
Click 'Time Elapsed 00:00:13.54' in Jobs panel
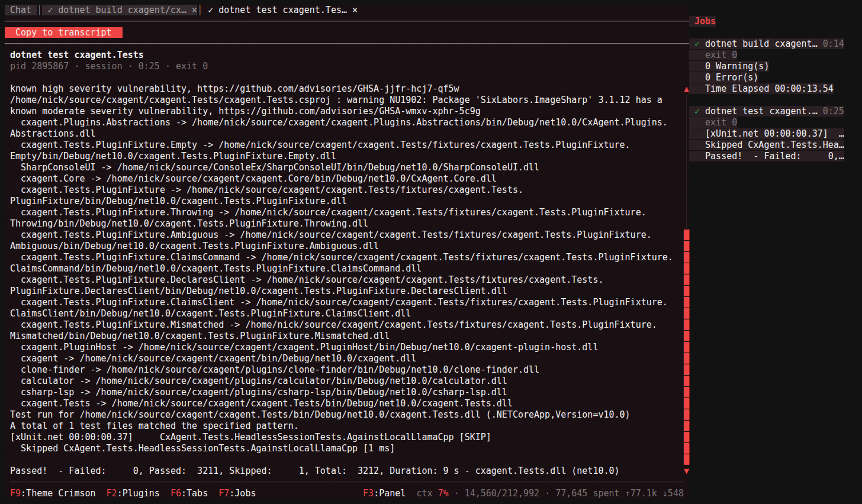(x=769, y=89)
